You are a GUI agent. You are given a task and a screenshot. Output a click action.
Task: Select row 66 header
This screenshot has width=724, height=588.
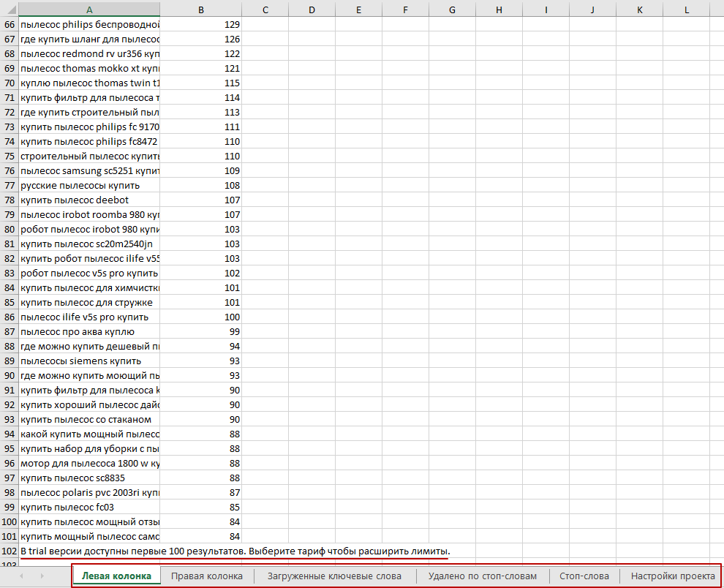[x=10, y=24]
